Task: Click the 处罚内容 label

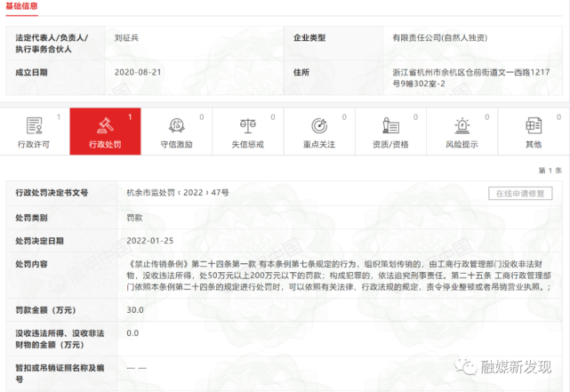Action: point(31,264)
